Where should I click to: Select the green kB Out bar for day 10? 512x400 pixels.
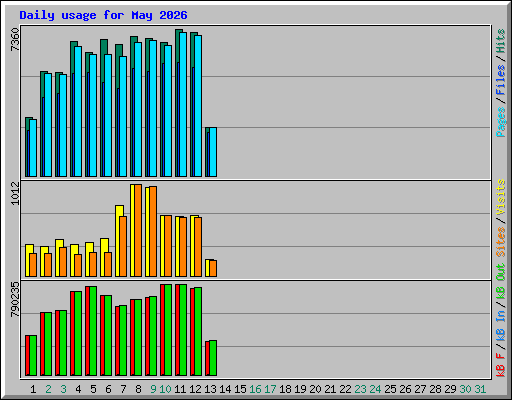tap(168, 330)
